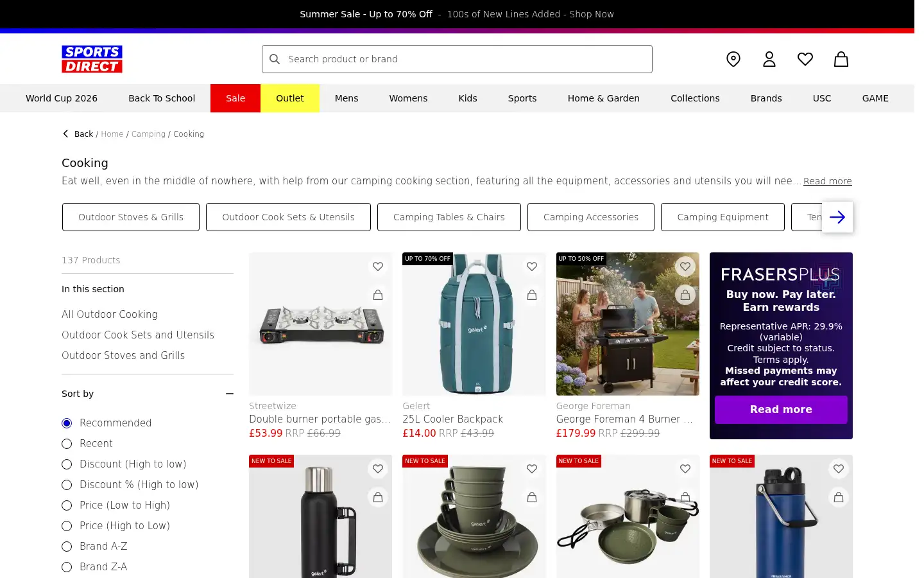Open the shopping bag in header
924x578 pixels.
click(841, 59)
